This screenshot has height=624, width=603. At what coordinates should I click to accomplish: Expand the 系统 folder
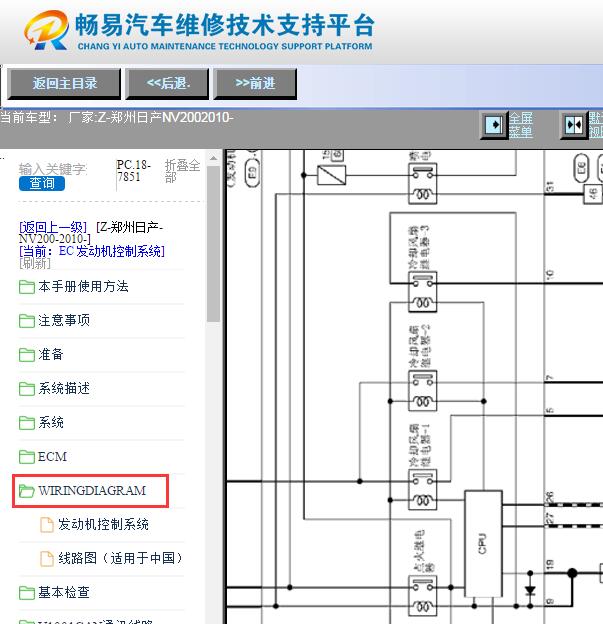[51, 422]
